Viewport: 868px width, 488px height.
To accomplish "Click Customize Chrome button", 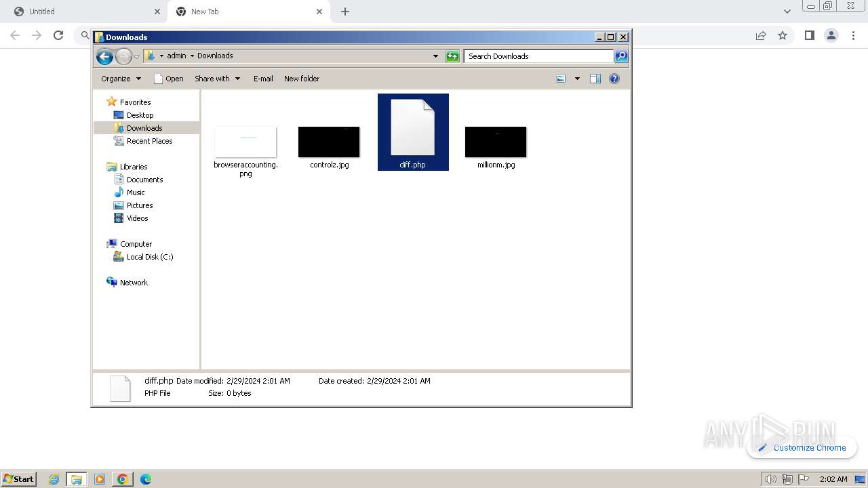I will (802, 447).
